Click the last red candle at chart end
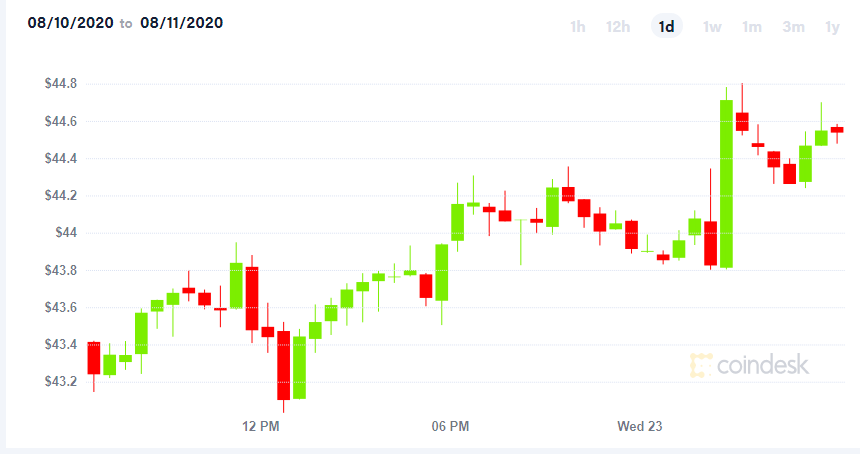Image resolution: width=860 pixels, height=454 pixels. click(837, 130)
